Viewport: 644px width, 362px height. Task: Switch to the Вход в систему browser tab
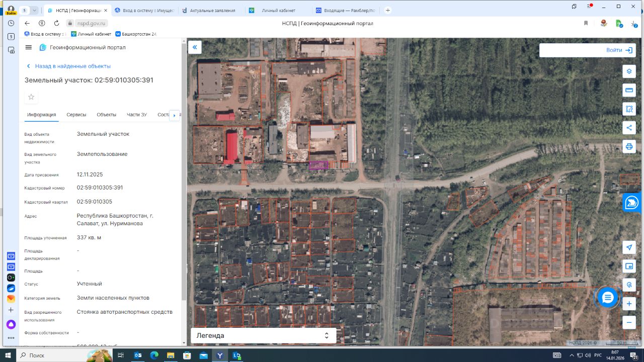pyautogui.click(x=143, y=10)
